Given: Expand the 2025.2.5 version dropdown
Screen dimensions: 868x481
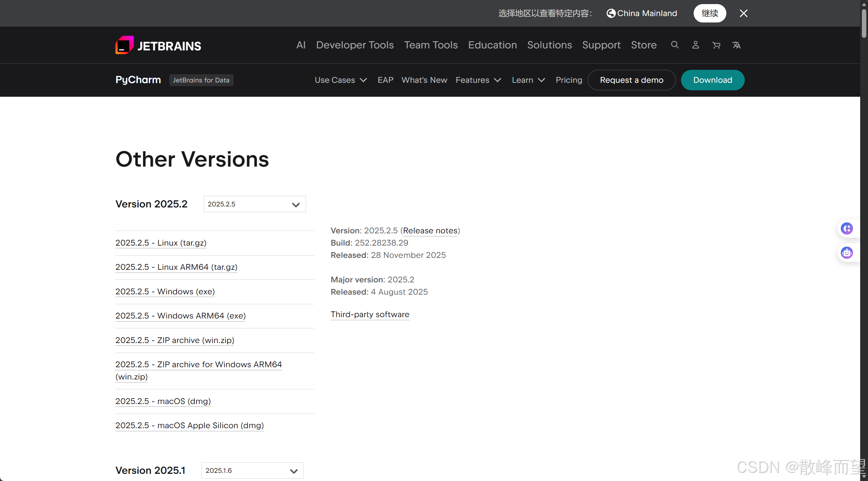Looking at the screenshot, I should click(x=255, y=204).
